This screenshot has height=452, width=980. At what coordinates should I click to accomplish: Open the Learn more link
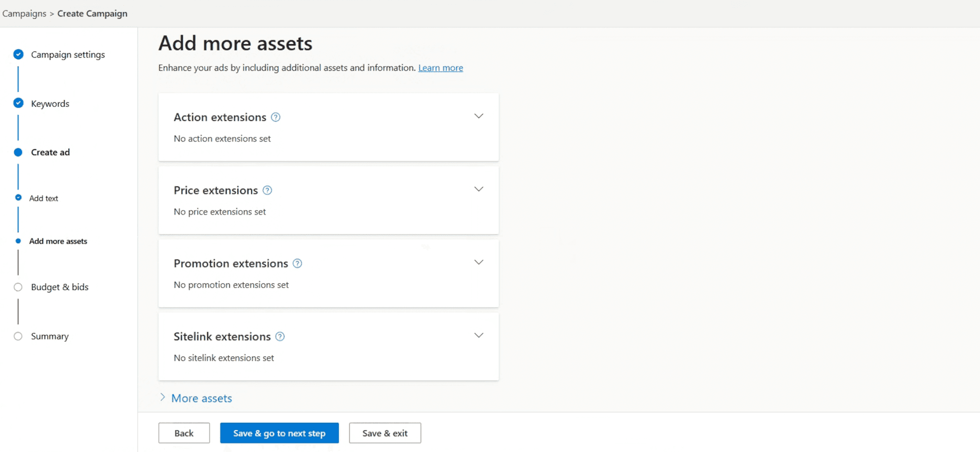click(440, 68)
